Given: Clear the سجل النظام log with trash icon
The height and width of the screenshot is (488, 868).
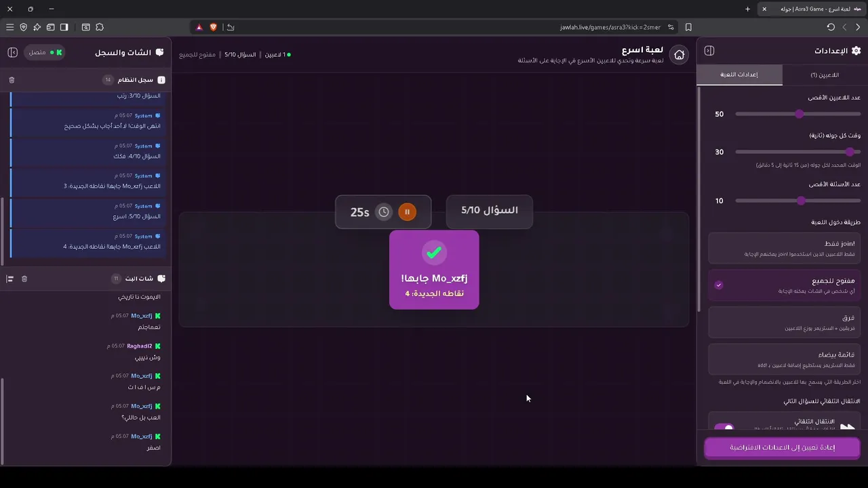Looking at the screenshot, I should 12,80.
